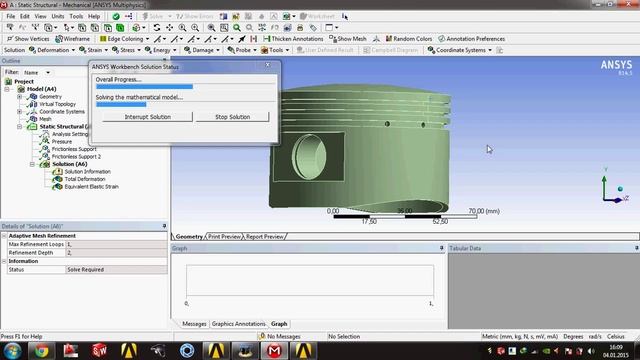
Task: Select the Vertex selection filter icon
Action: [x=82, y=28]
